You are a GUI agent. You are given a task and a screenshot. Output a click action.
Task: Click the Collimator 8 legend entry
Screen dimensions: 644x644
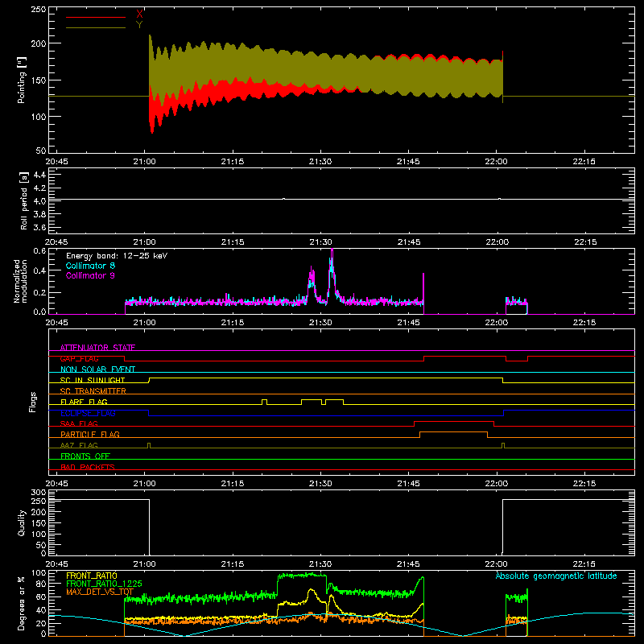click(x=90, y=266)
